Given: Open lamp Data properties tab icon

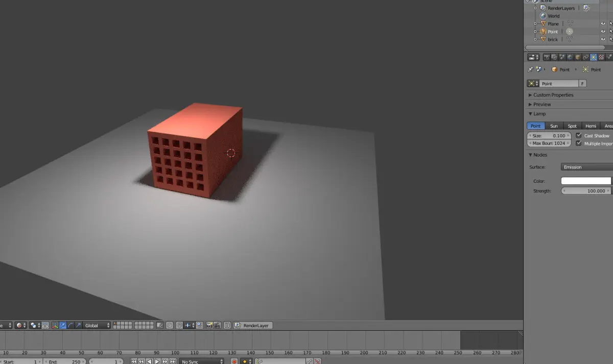Looking at the screenshot, I should coord(594,57).
